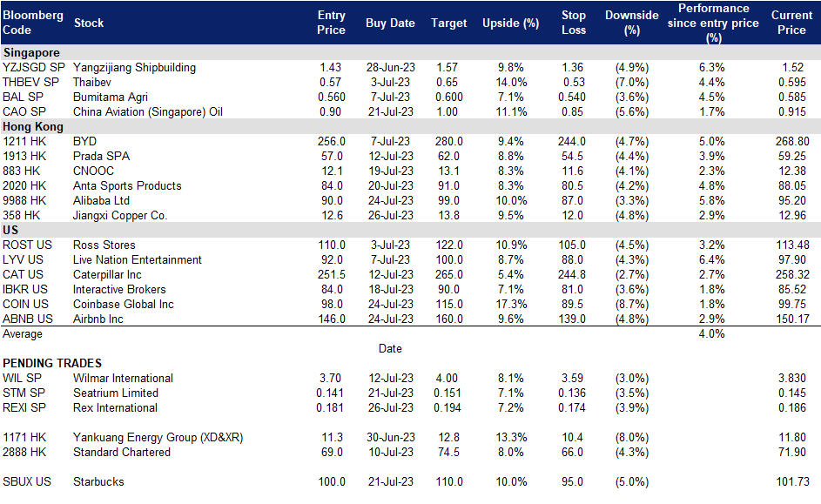The width and height of the screenshot is (821, 504).
Task: Select the PENDING TRADES heading
Action: [x=52, y=363]
